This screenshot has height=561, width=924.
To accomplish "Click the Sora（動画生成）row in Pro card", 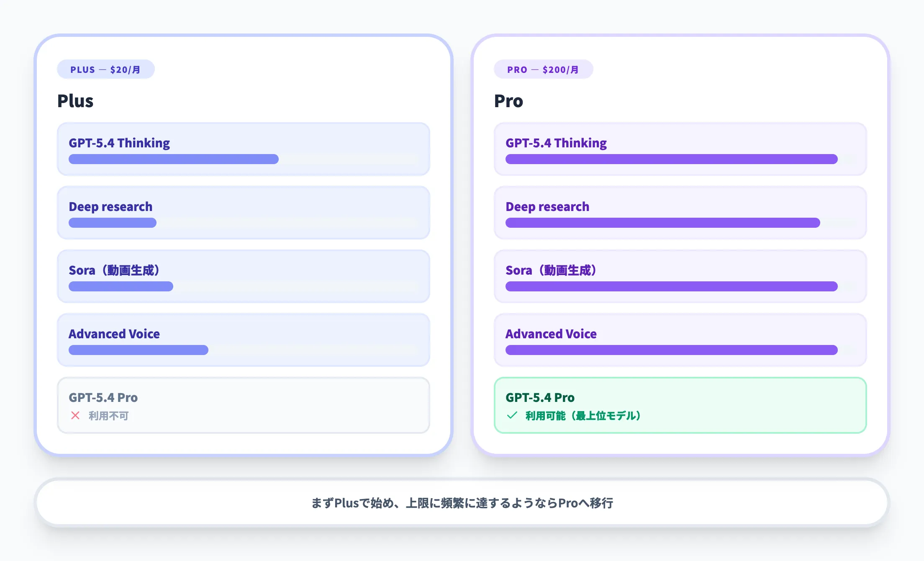I will (680, 276).
